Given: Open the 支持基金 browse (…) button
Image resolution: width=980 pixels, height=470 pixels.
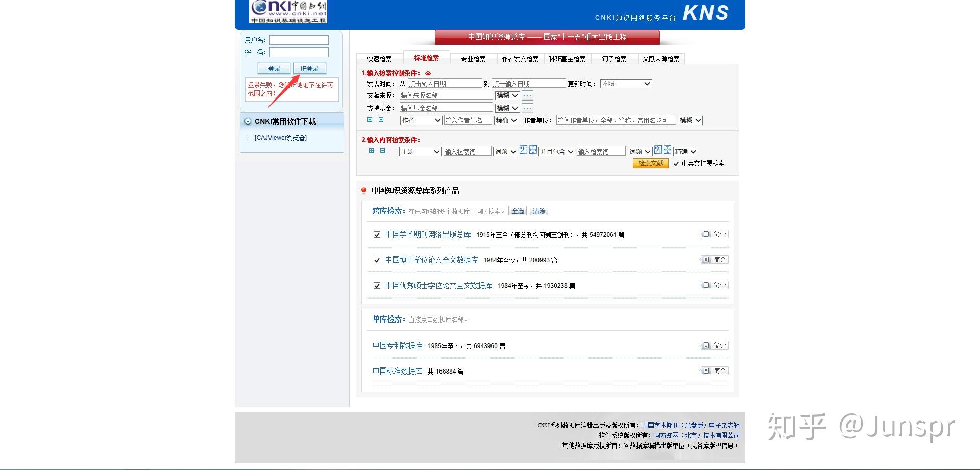Looking at the screenshot, I should pos(527,108).
